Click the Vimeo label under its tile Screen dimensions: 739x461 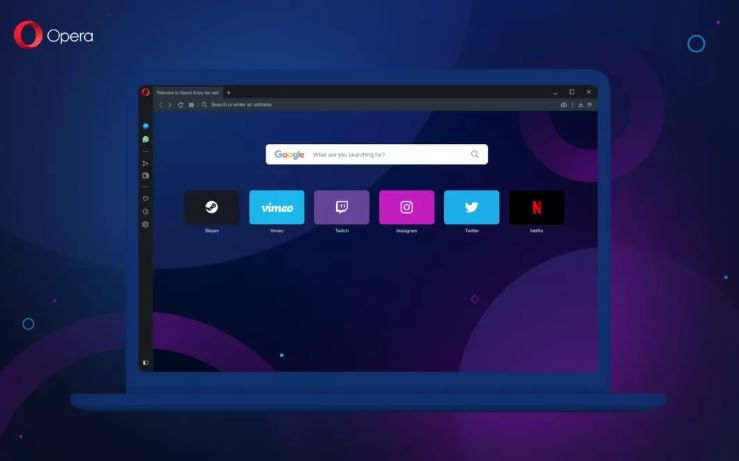[277, 230]
